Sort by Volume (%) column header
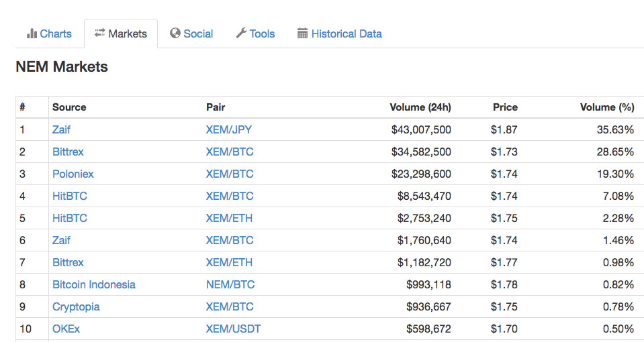 (x=607, y=107)
